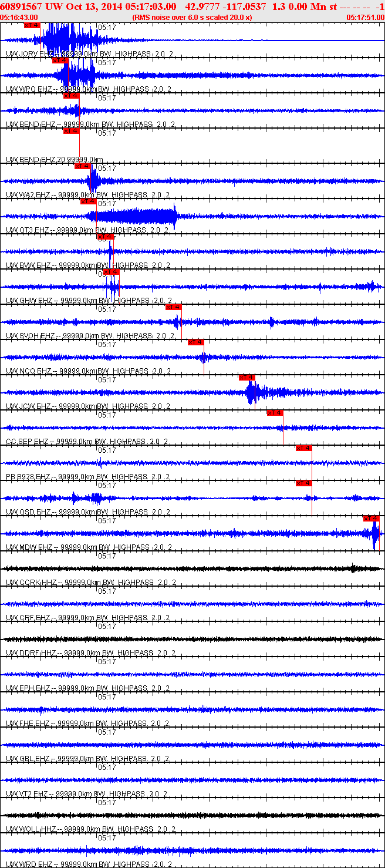Click the 'RMS noise over 6.0 s' note
Viewport: 385px width, 868px height.
[192, 18]
